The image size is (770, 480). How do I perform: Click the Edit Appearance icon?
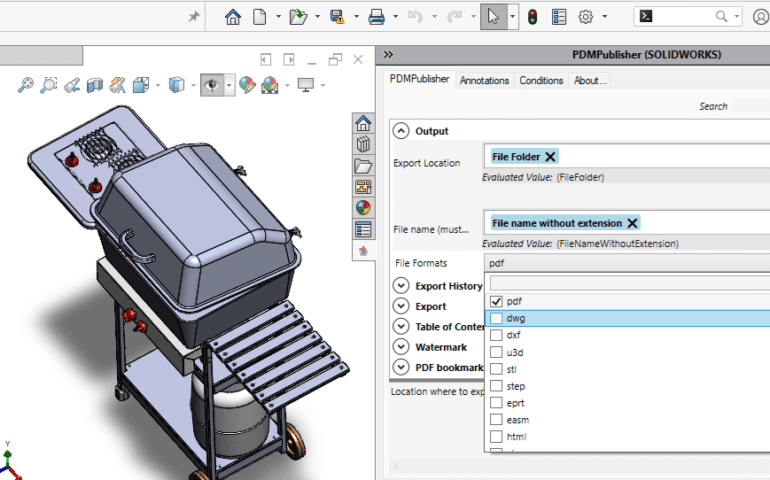pos(247,85)
